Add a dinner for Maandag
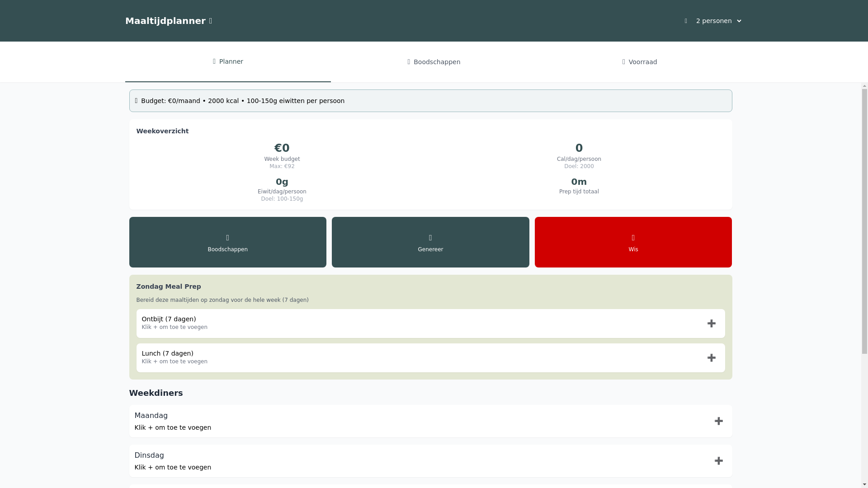868x488 pixels. (719, 421)
